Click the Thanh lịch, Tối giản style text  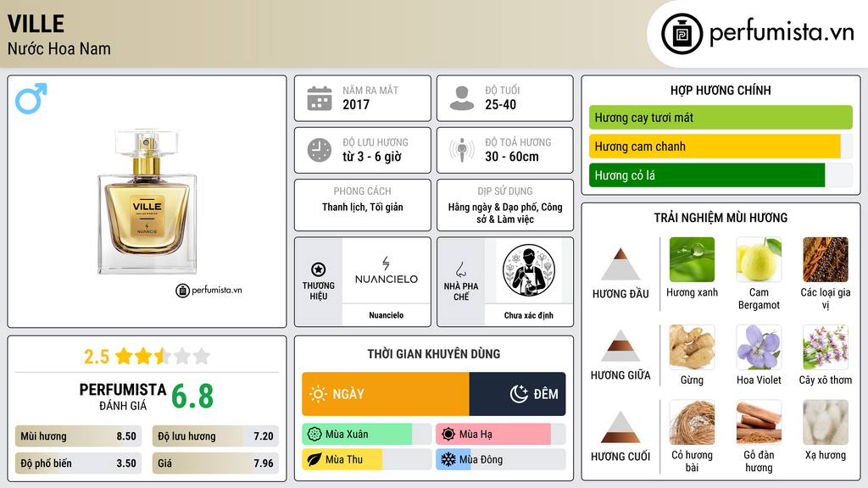[363, 207]
